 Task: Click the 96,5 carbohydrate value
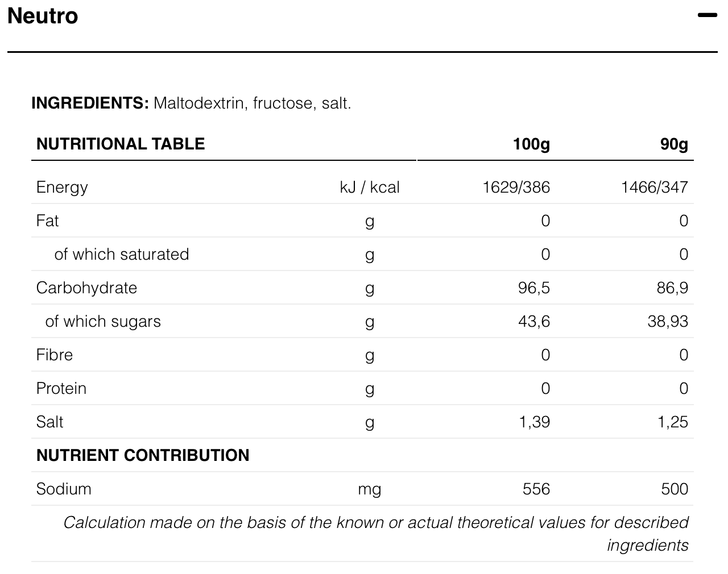(533, 288)
